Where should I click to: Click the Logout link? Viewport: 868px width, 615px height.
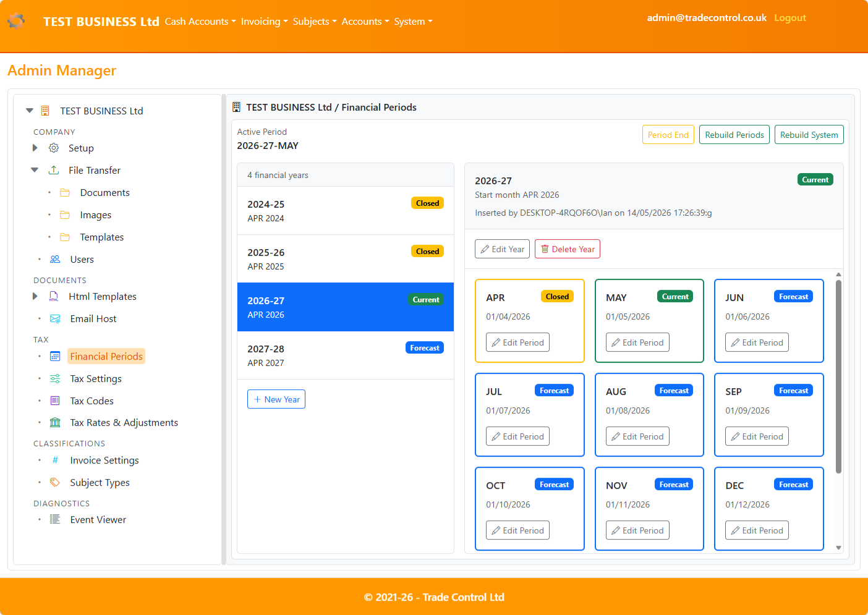pyautogui.click(x=790, y=17)
